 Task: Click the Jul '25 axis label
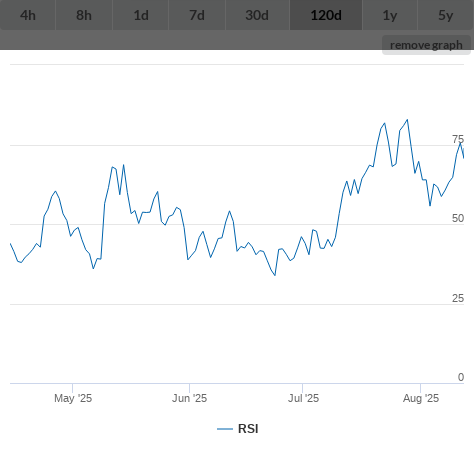303,398
